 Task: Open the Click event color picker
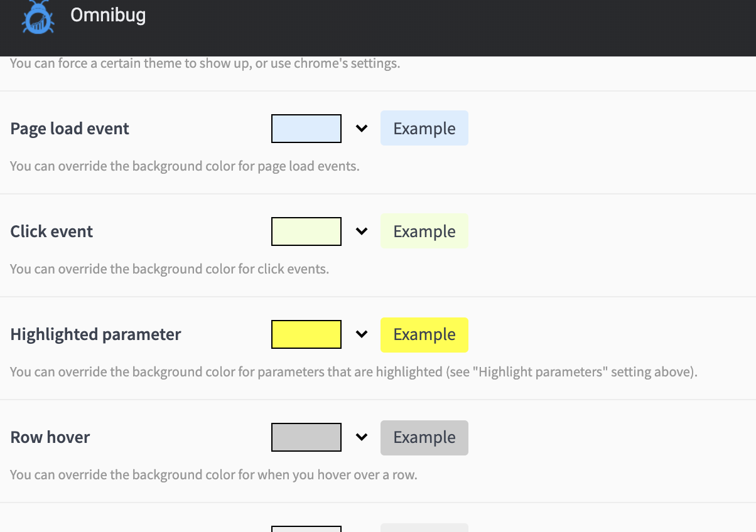306,231
